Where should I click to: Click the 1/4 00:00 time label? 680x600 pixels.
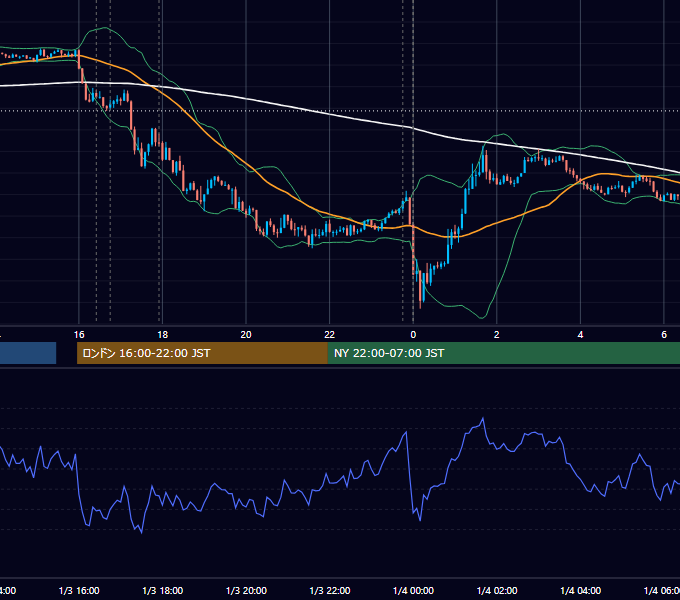click(413, 590)
